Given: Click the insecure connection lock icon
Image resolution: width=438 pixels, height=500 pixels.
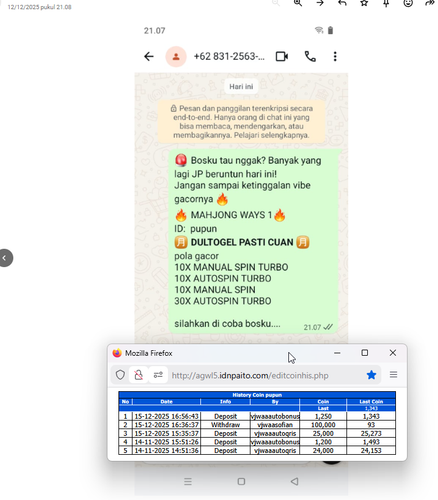Looking at the screenshot, I should click(138, 375).
